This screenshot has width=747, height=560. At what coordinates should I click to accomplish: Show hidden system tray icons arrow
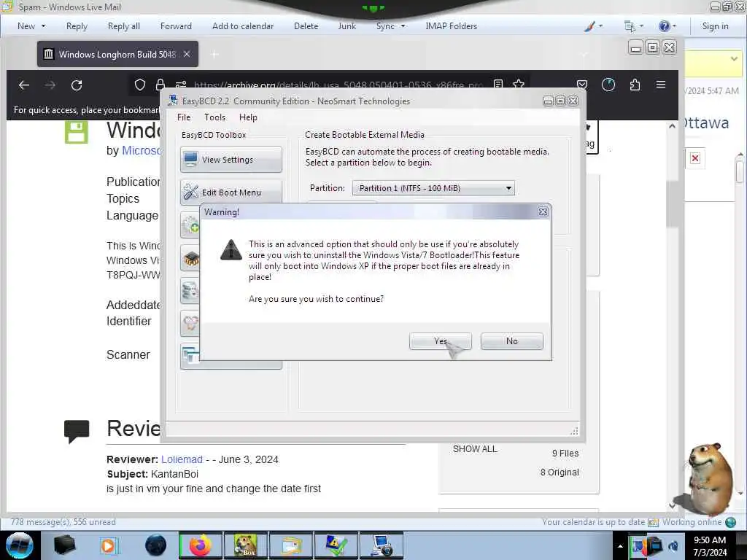[x=620, y=546]
